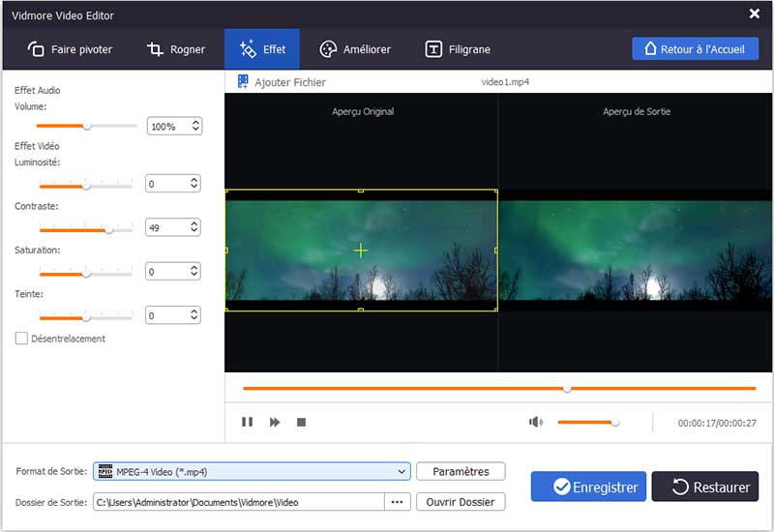Click the Ajouter Fichier icon
This screenshot has width=774, height=532.
242,82
